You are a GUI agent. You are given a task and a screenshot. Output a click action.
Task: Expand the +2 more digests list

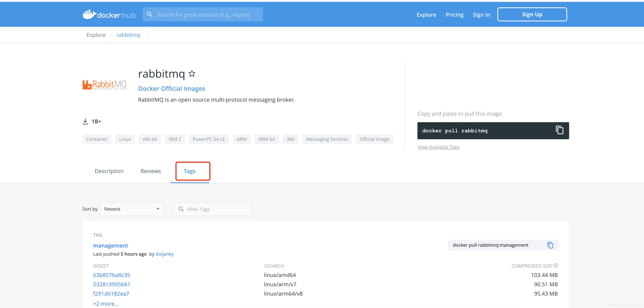[x=106, y=304]
